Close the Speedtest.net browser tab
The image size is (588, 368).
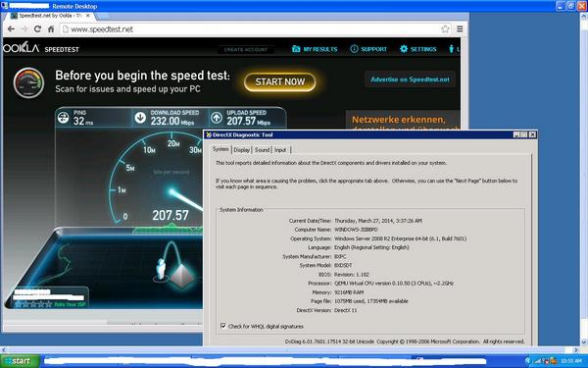(x=88, y=16)
